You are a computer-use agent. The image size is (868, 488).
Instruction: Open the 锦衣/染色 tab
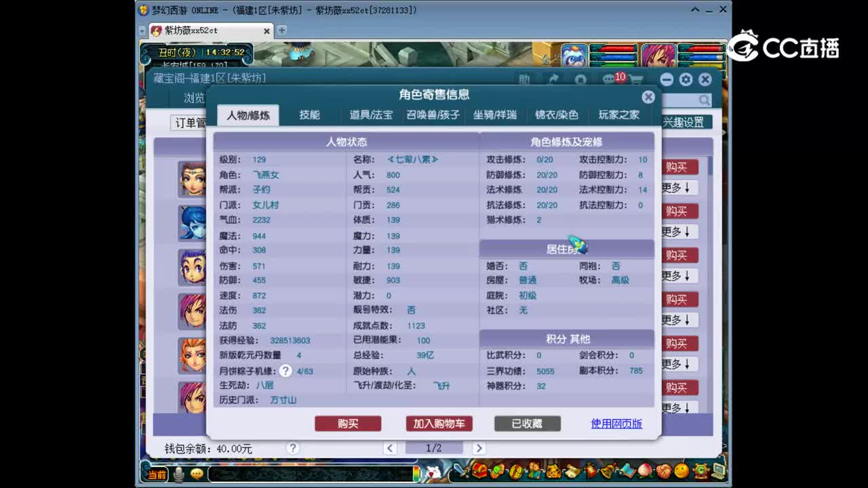coord(557,115)
